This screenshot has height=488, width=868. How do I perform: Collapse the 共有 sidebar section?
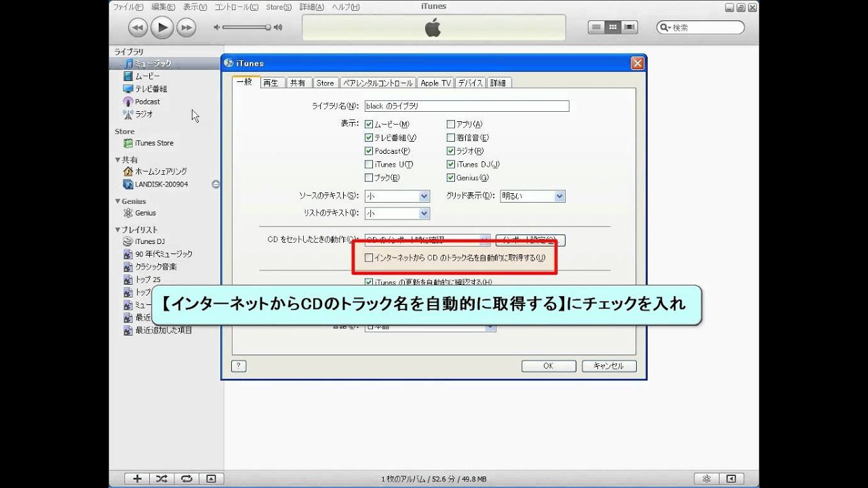[117, 160]
